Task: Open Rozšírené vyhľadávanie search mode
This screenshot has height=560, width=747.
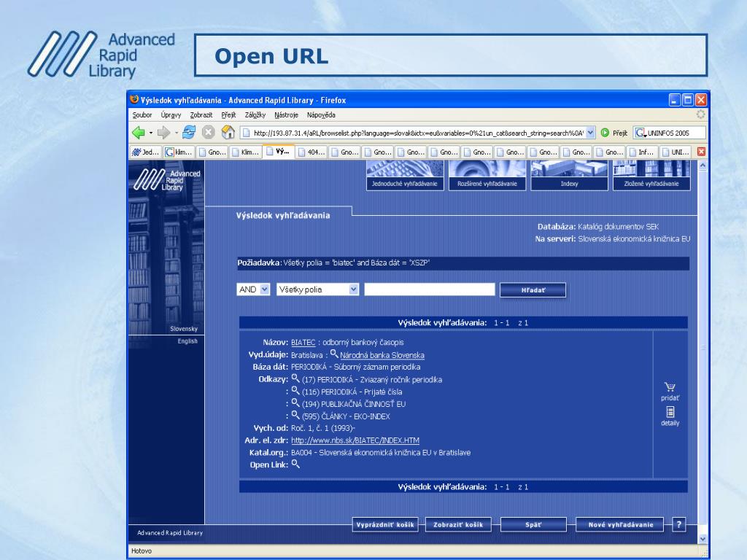Action: tap(487, 175)
